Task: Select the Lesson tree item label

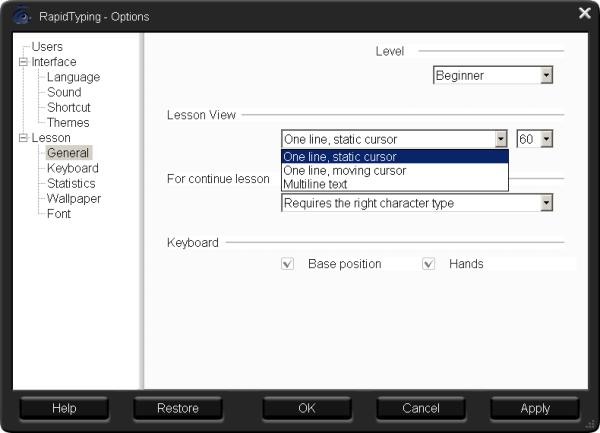Action: pyautogui.click(x=51, y=138)
